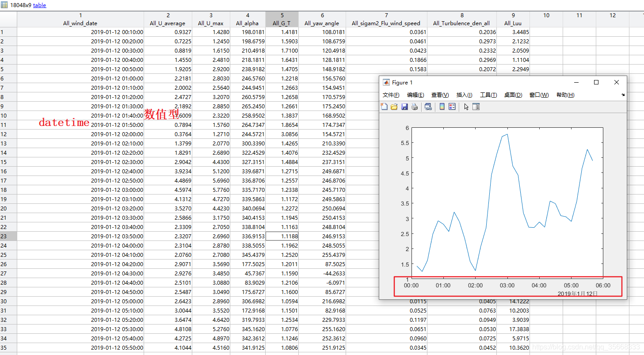Select the All_G_T column header
644x355 pixels.
(x=282, y=19)
